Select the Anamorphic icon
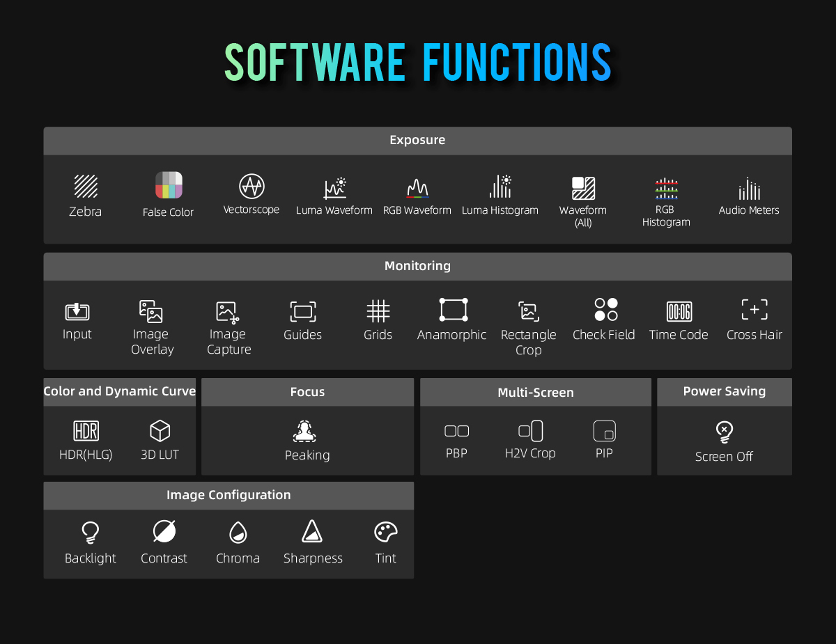The image size is (836, 644). [x=453, y=310]
